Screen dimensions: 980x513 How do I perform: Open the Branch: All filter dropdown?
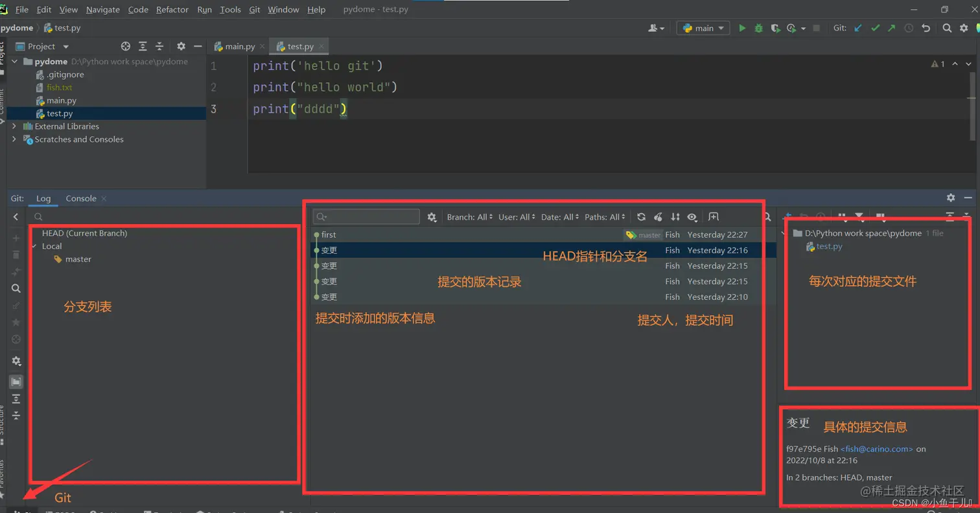(470, 217)
